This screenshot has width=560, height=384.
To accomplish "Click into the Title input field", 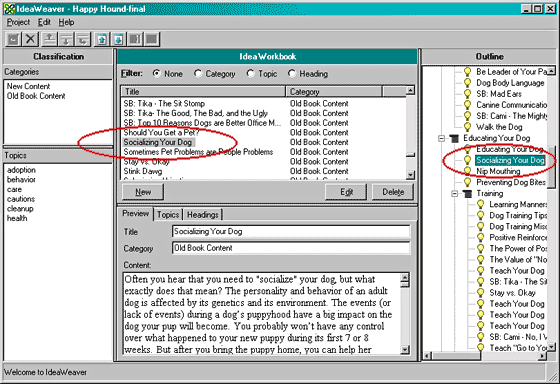I will tap(291, 231).
